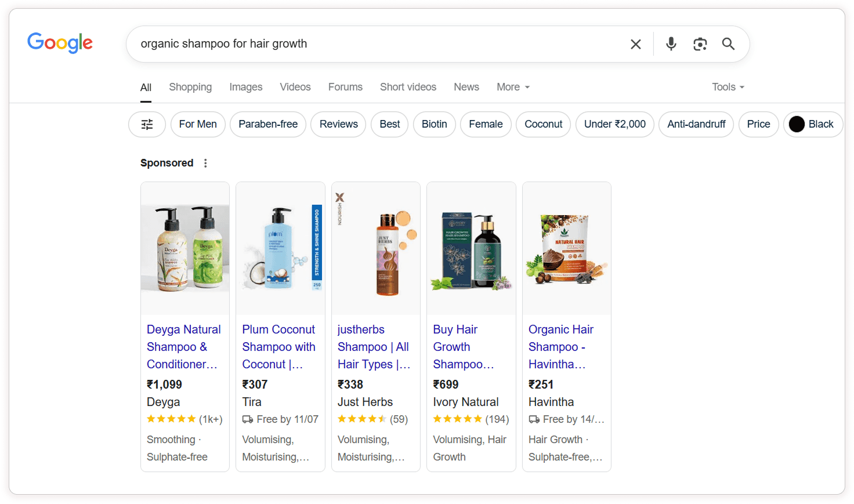Click the (194) review count

(497, 419)
